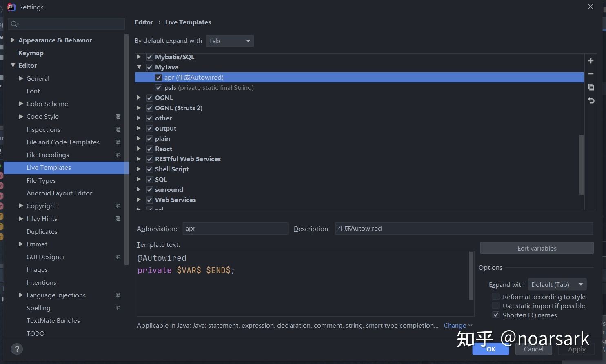Select Font settings page
This screenshot has width=606, height=364.
33,91
